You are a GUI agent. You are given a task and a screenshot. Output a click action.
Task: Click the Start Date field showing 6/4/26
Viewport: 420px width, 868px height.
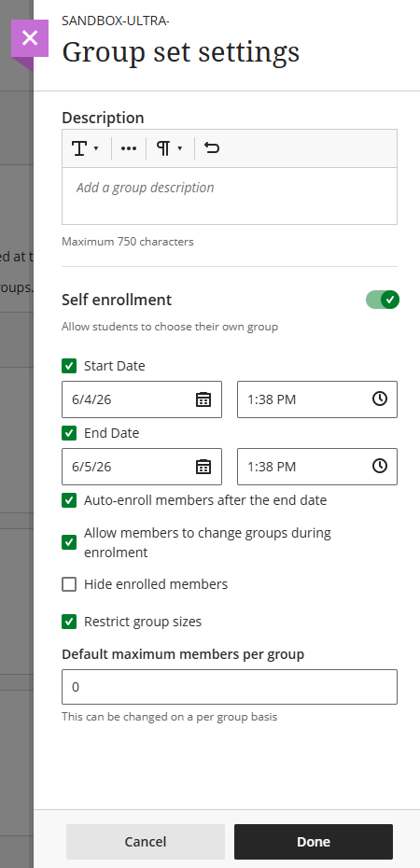[142, 399]
